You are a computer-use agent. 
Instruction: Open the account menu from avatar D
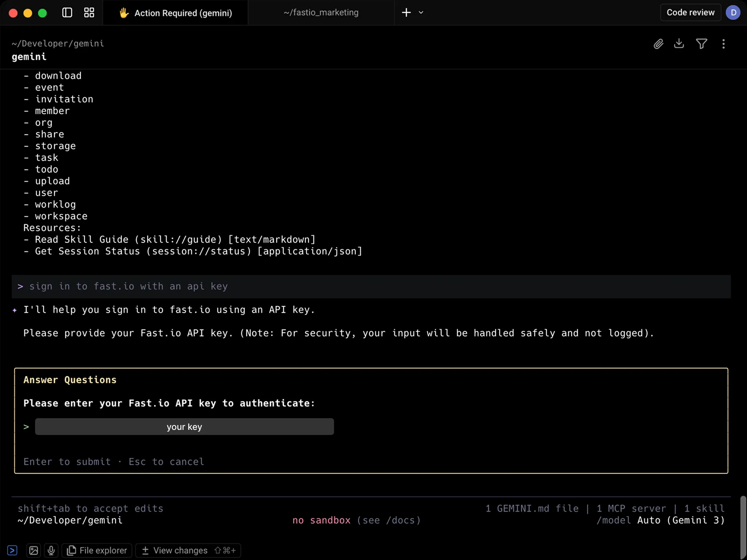(x=733, y=12)
